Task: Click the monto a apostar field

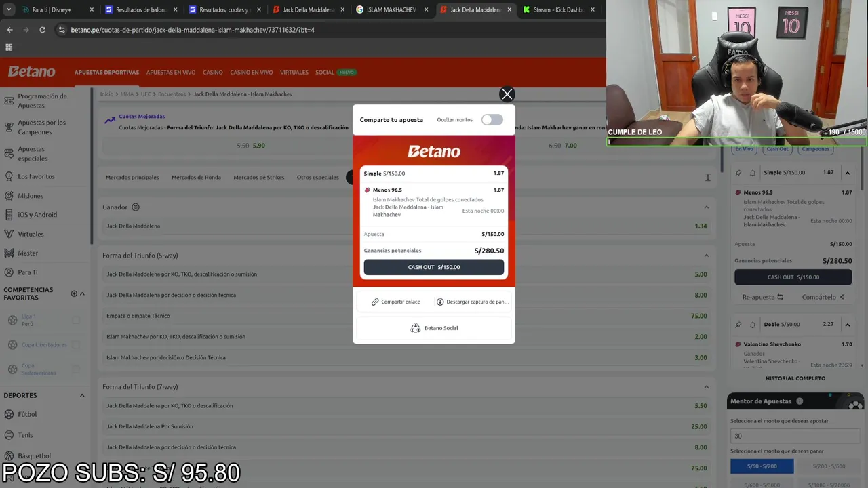Action: click(795, 436)
